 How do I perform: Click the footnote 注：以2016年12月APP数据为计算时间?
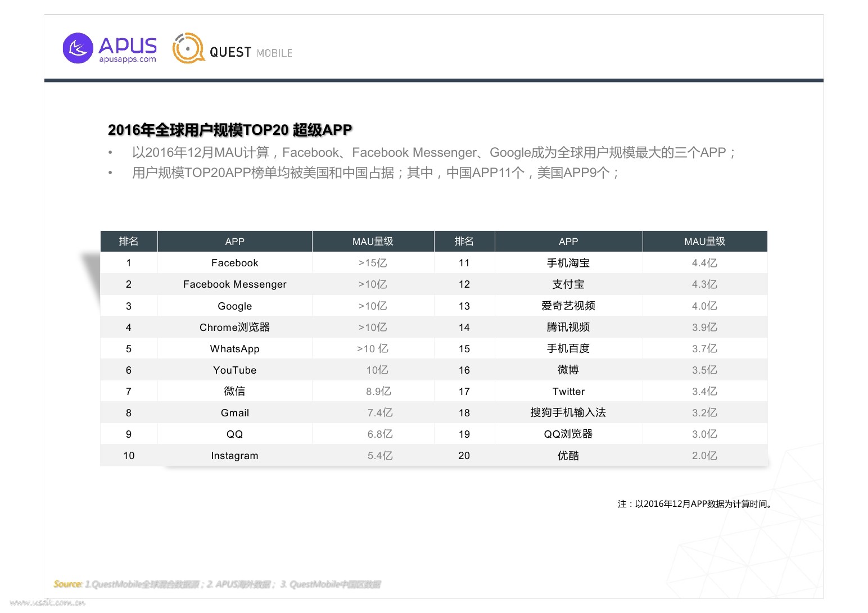click(x=695, y=504)
